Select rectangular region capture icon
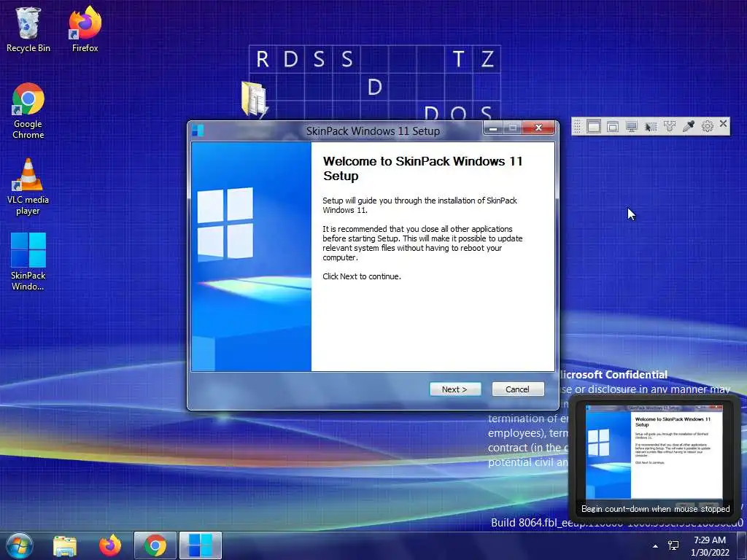This screenshot has width=747, height=560. 651,127
